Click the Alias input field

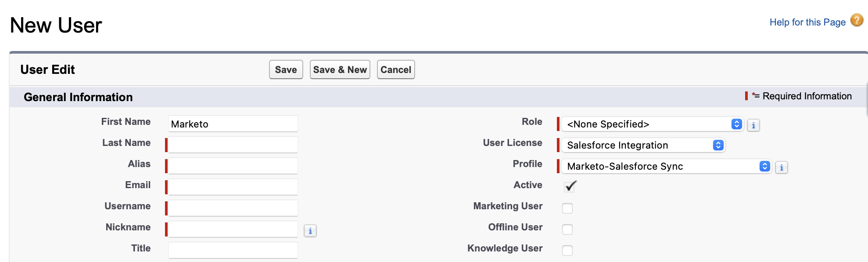coord(233,166)
